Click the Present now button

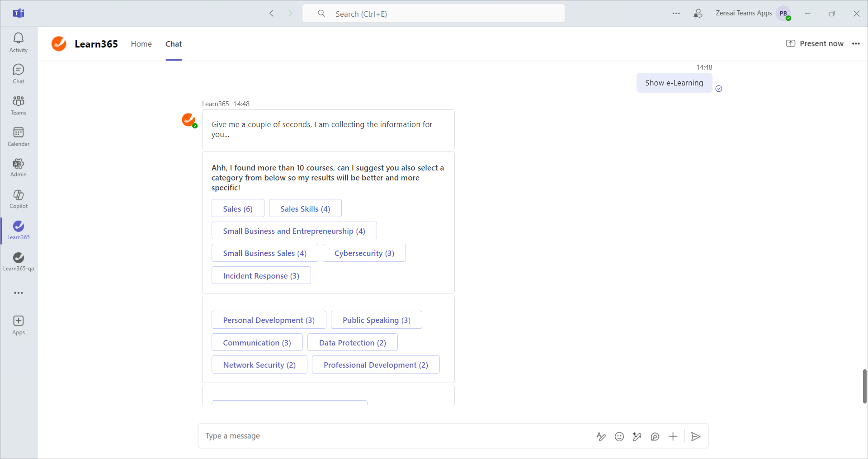tap(815, 44)
